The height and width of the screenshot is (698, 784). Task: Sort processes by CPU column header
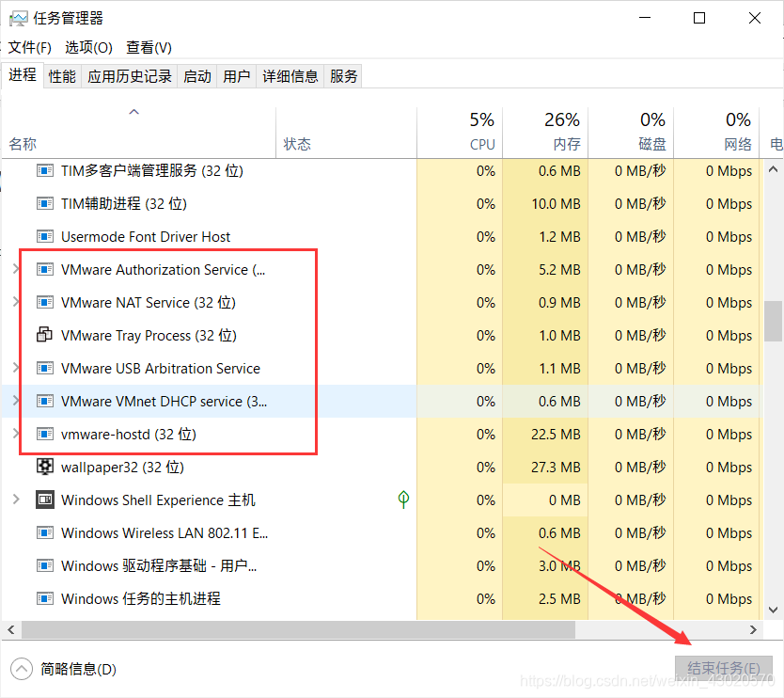pos(460,133)
